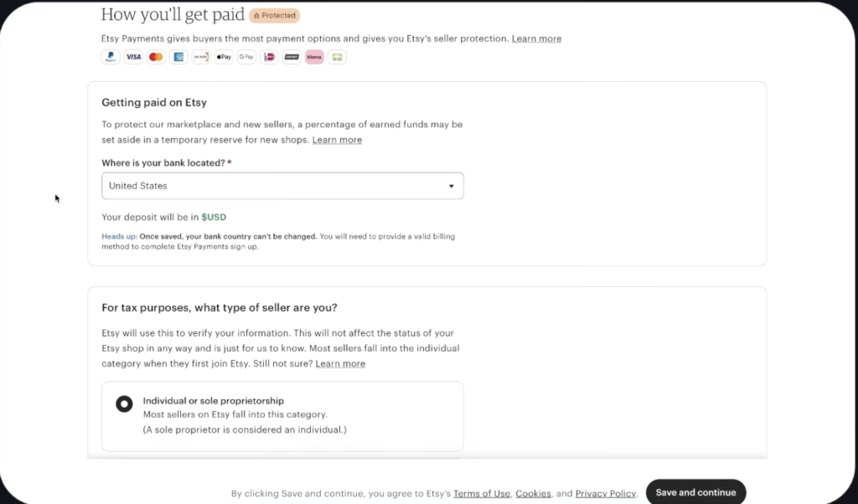Open the bank location country dropdown
858x504 pixels.
282,186
